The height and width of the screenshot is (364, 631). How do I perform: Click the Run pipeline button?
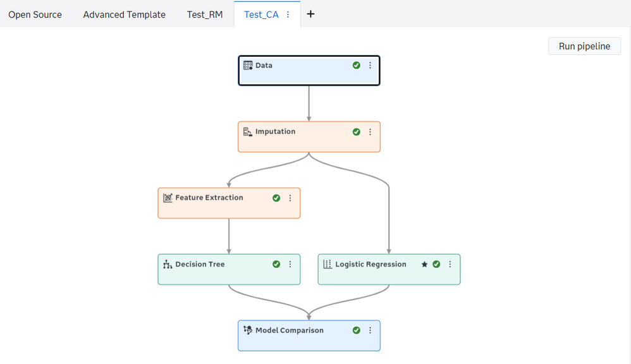[584, 46]
